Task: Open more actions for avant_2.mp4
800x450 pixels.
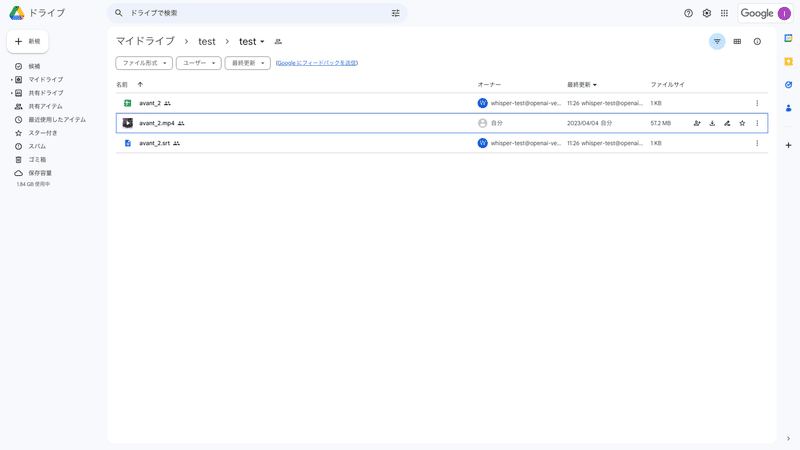Action: [x=757, y=123]
